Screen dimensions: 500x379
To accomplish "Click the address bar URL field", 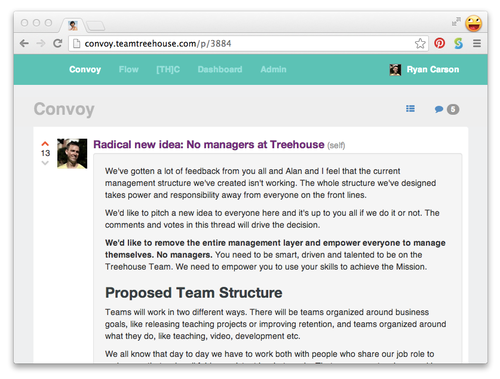I will [x=248, y=44].
